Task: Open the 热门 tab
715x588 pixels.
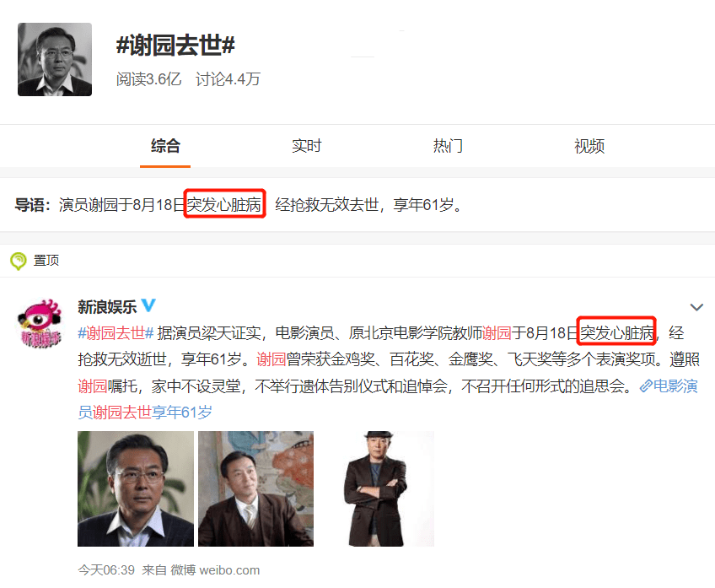Action: click(448, 146)
